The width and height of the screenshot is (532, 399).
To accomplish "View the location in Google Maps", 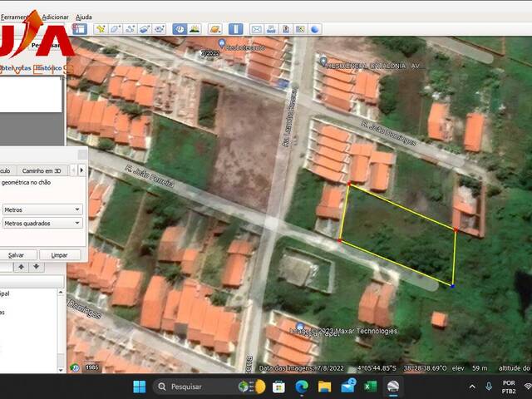I will [x=300, y=29].
